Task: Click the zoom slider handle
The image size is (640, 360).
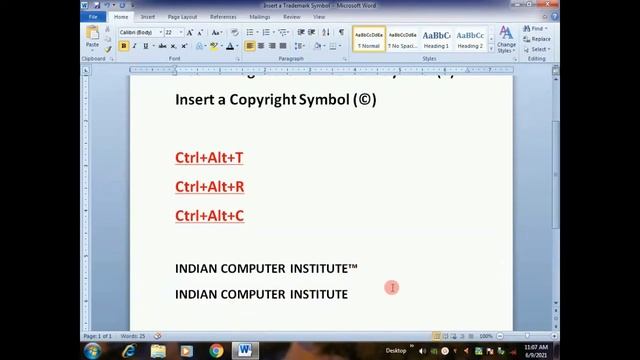Action: pyautogui.click(x=527, y=336)
